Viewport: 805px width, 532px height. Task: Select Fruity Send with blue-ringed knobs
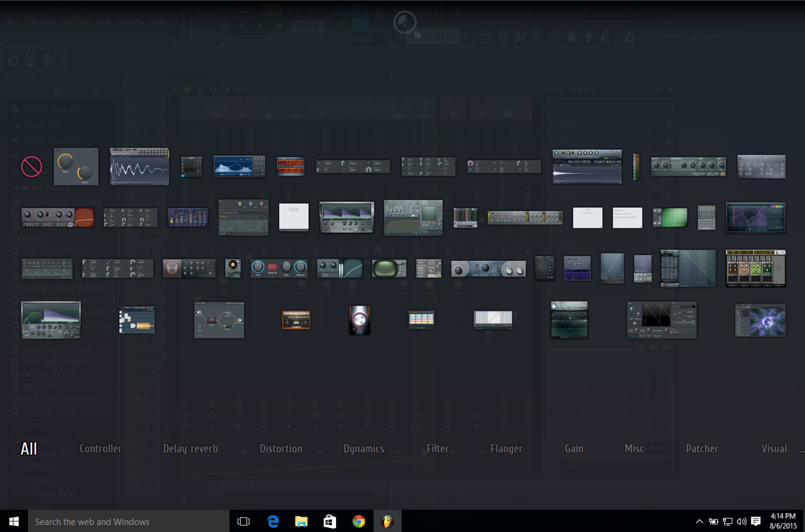tap(279, 269)
